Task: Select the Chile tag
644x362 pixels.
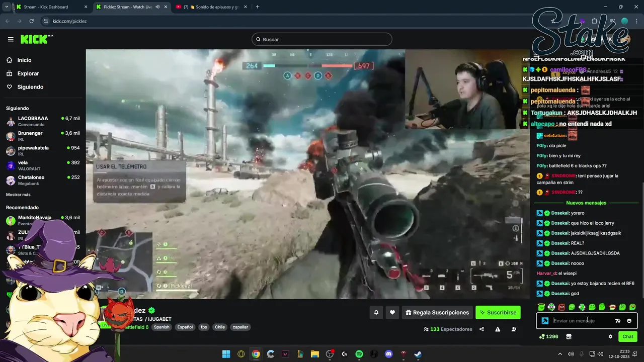Action: (220, 327)
